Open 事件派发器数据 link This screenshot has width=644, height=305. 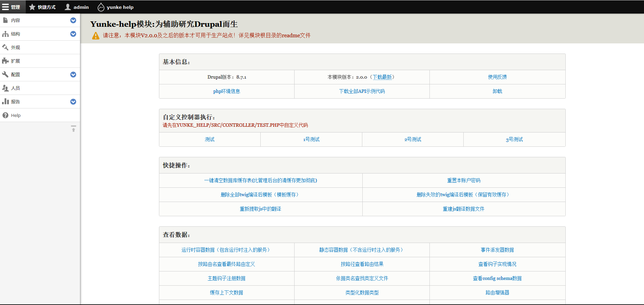click(x=497, y=250)
